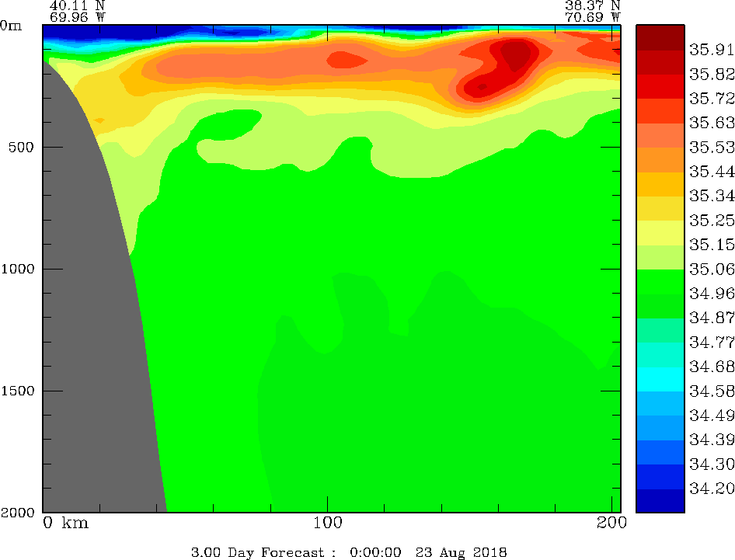Click the cyan 34.58 colorbar band
Viewport: 735px width, 560px height.
pyautogui.click(x=660, y=379)
